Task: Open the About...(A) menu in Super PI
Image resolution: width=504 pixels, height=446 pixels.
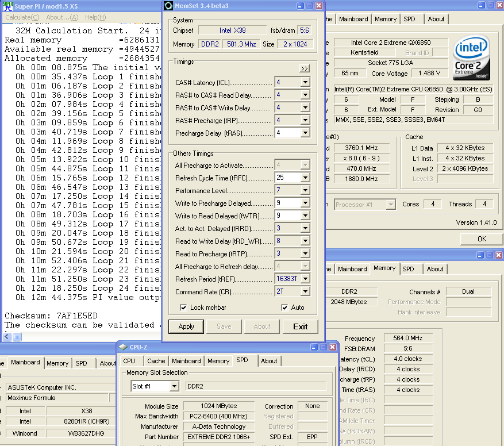Action: [x=62, y=17]
